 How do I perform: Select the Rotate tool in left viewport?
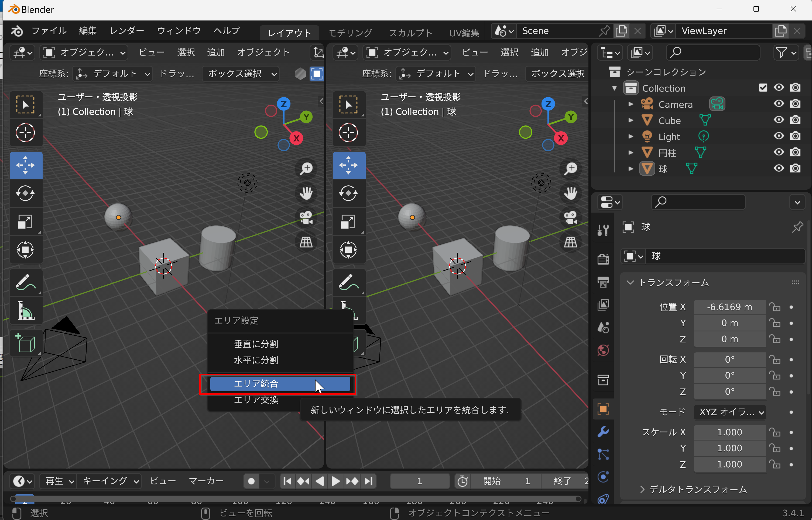(25, 193)
